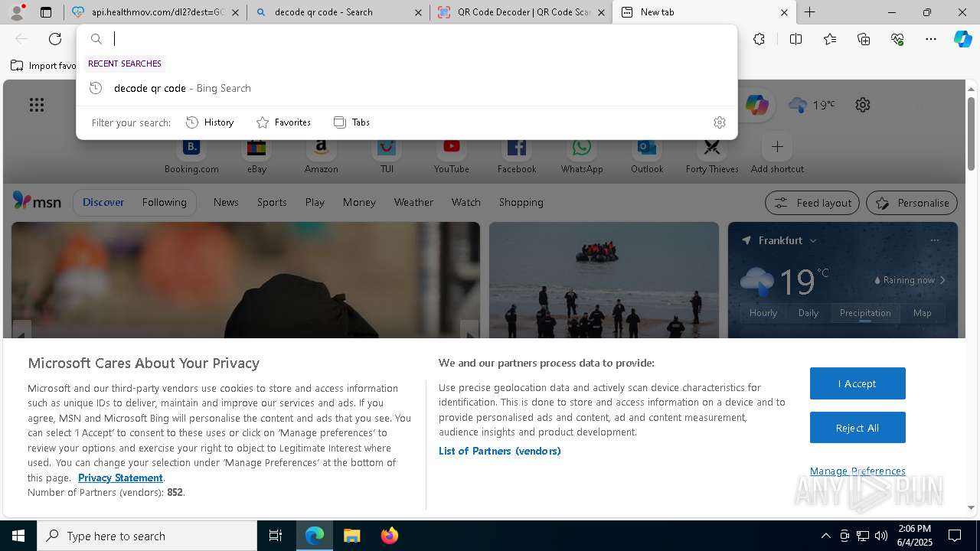Viewport: 980px width, 551px height.
Task: Show the weather Map tab
Action: pyautogui.click(x=922, y=313)
